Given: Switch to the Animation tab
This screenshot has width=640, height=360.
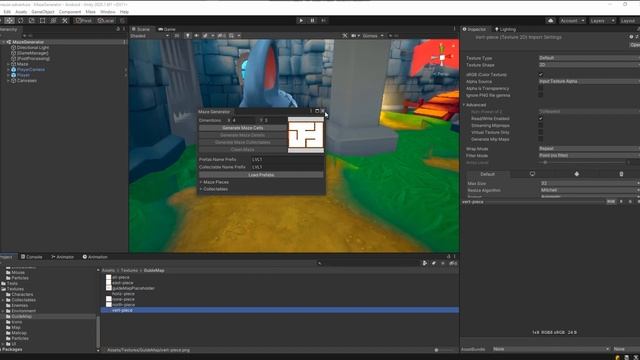Looking at the screenshot, I should click(95, 257).
